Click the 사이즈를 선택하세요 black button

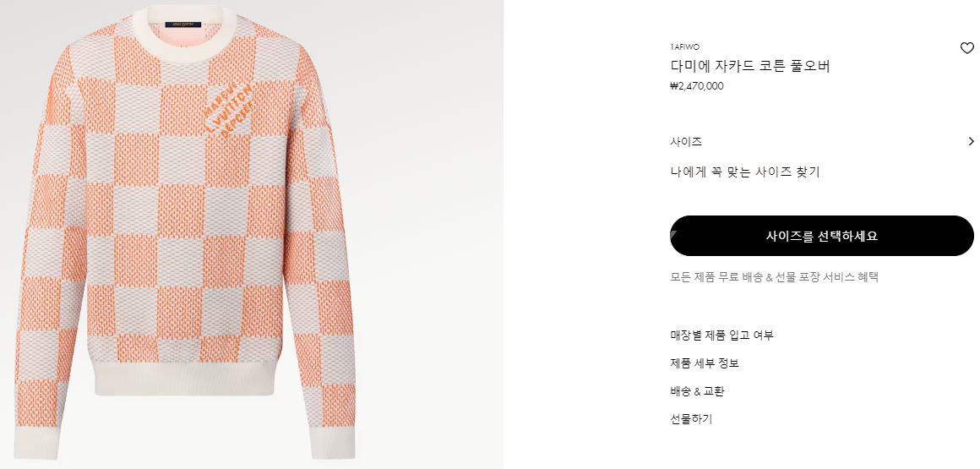822,236
